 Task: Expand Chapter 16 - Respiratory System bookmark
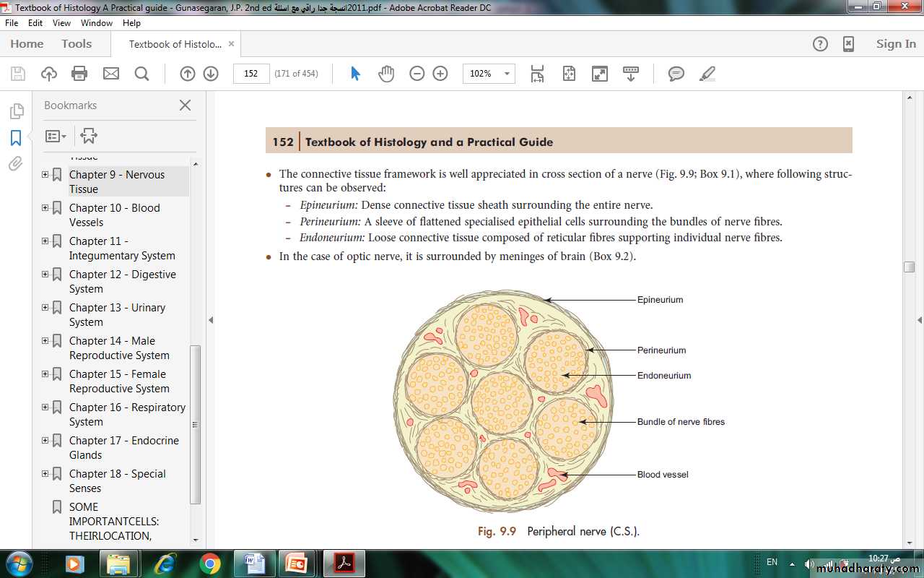(45, 407)
